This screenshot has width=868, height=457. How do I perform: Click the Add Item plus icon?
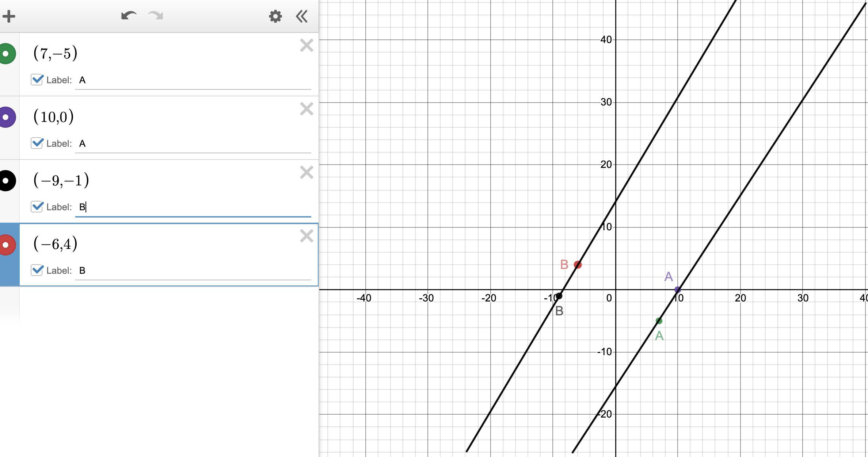click(9, 16)
